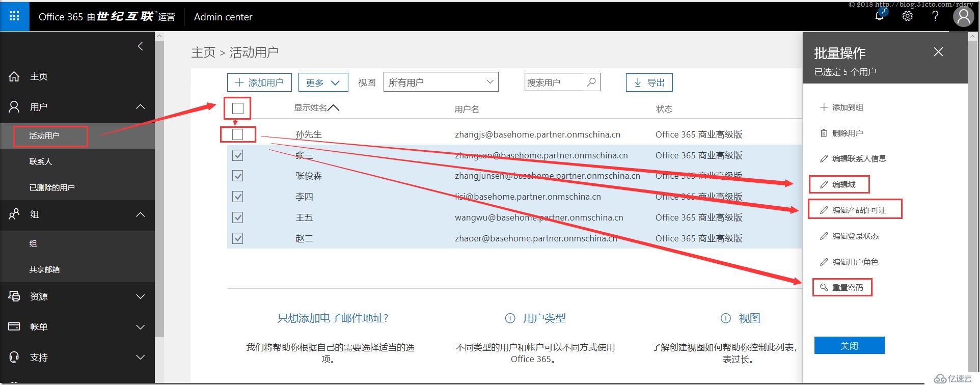980x385 pixels.
Task: Collapse the left navigation with arrow
Action: click(x=141, y=46)
